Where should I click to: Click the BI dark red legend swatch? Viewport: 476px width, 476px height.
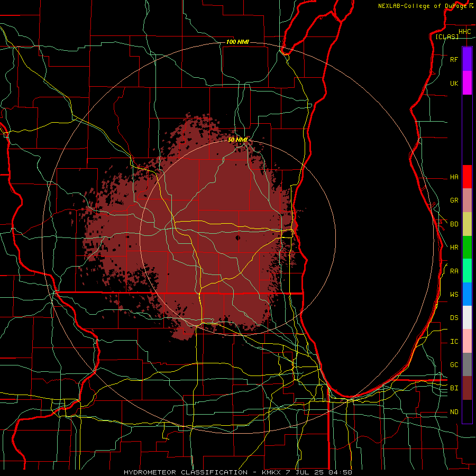pos(467,388)
